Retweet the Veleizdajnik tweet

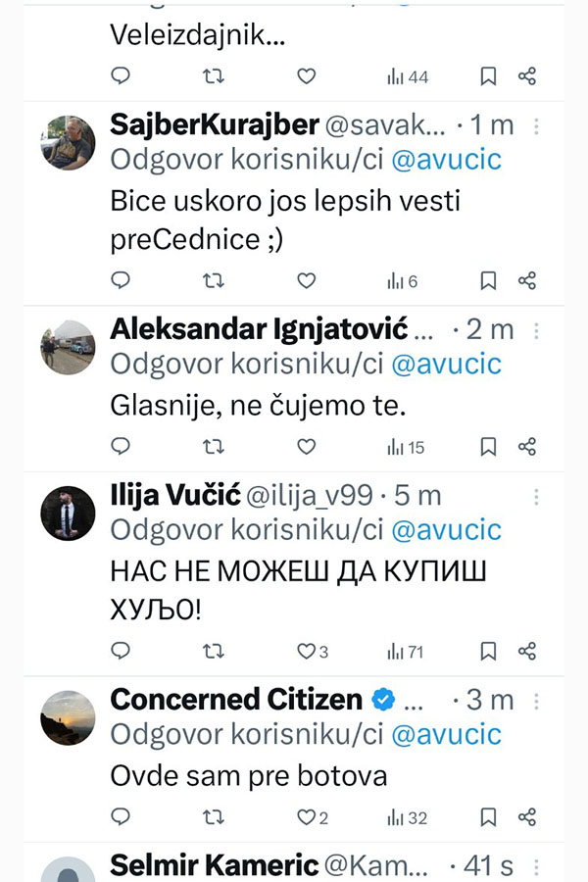[x=214, y=75]
